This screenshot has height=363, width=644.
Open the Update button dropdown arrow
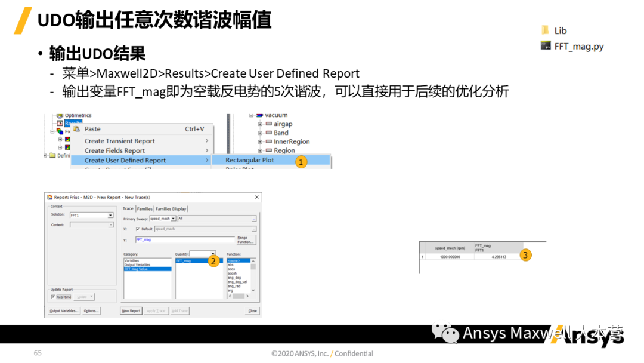click(x=92, y=296)
